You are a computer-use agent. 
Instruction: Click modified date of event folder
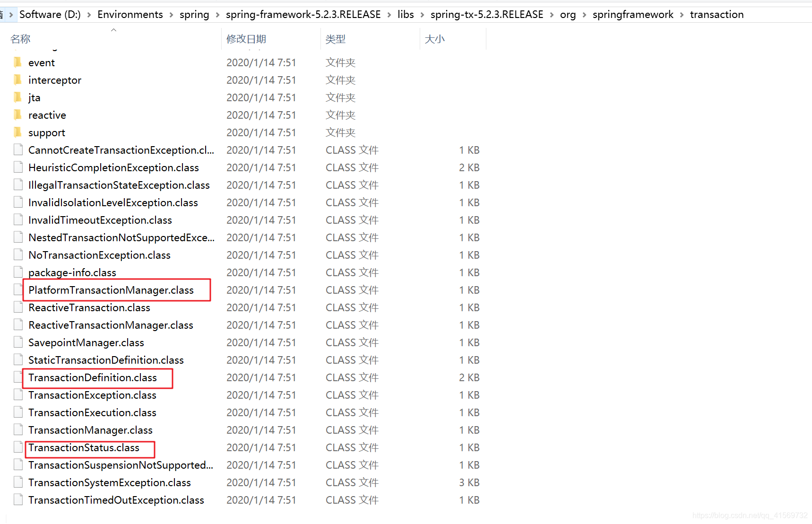pyautogui.click(x=261, y=62)
